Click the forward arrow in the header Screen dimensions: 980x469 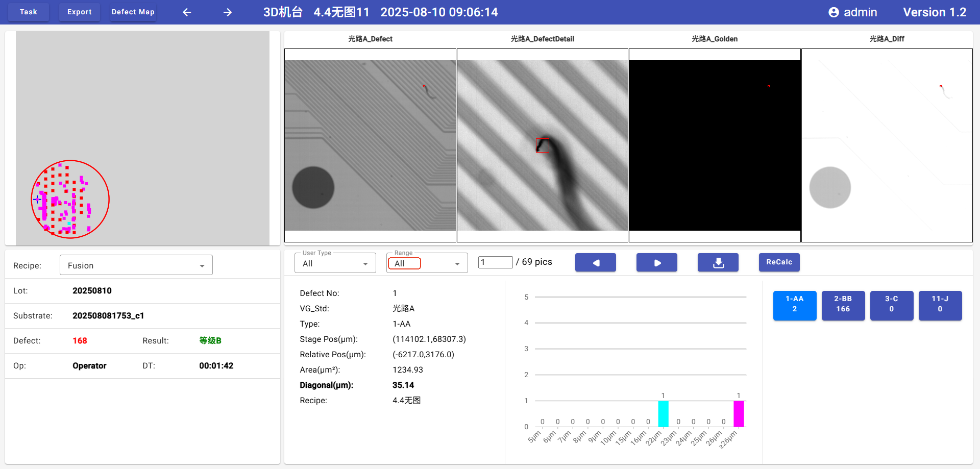(228, 12)
